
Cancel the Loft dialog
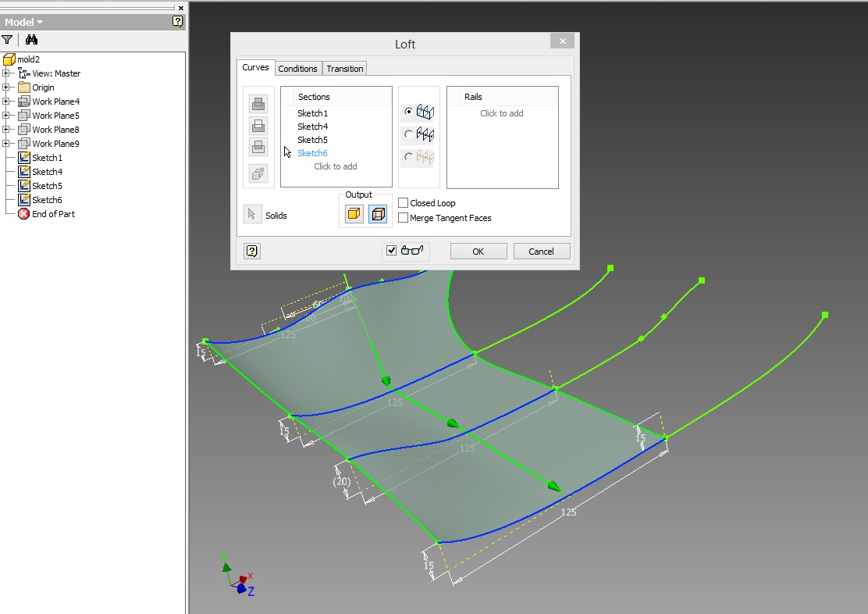[x=541, y=251]
